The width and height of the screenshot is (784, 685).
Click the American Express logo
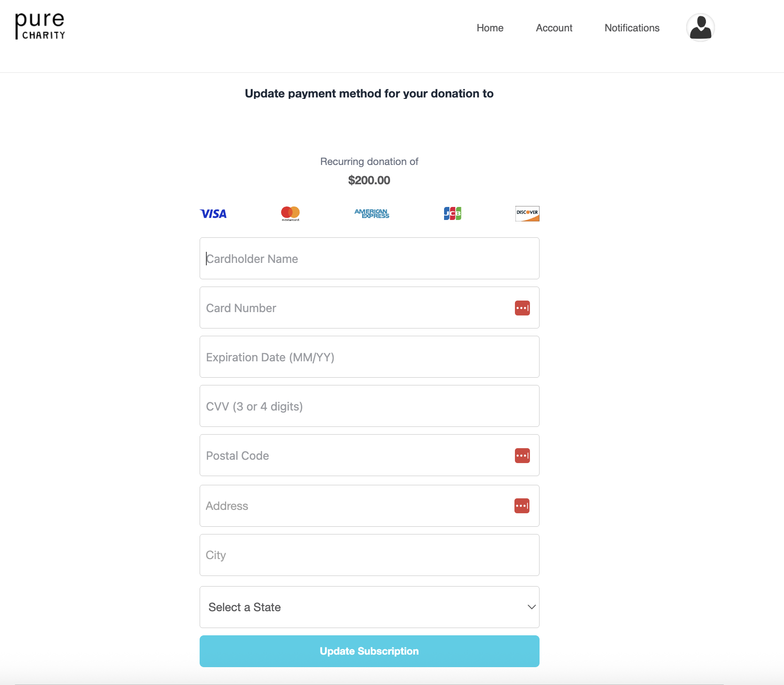(372, 214)
